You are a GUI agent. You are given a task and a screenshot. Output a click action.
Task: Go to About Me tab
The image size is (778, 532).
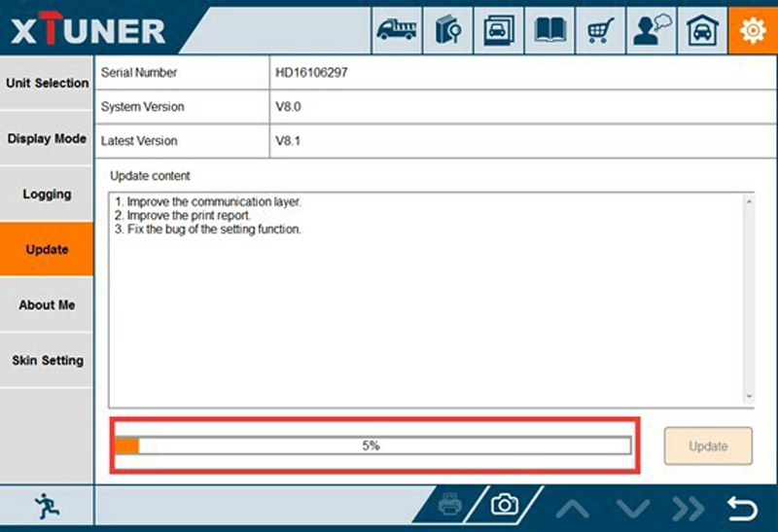click(47, 305)
